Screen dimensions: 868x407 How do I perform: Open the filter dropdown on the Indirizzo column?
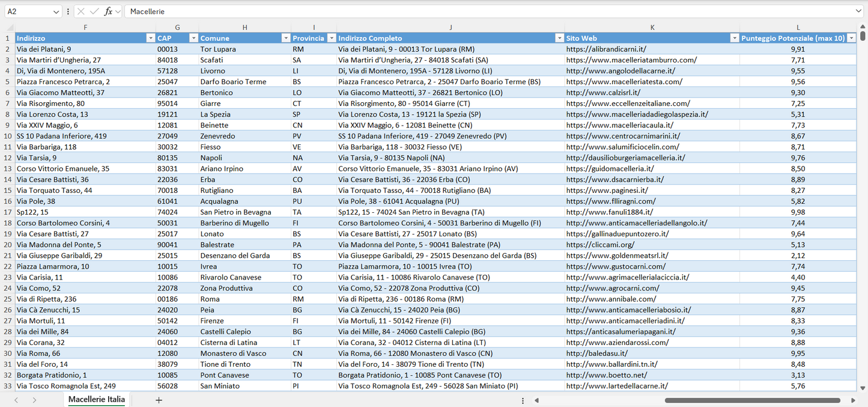tap(150, 37)
